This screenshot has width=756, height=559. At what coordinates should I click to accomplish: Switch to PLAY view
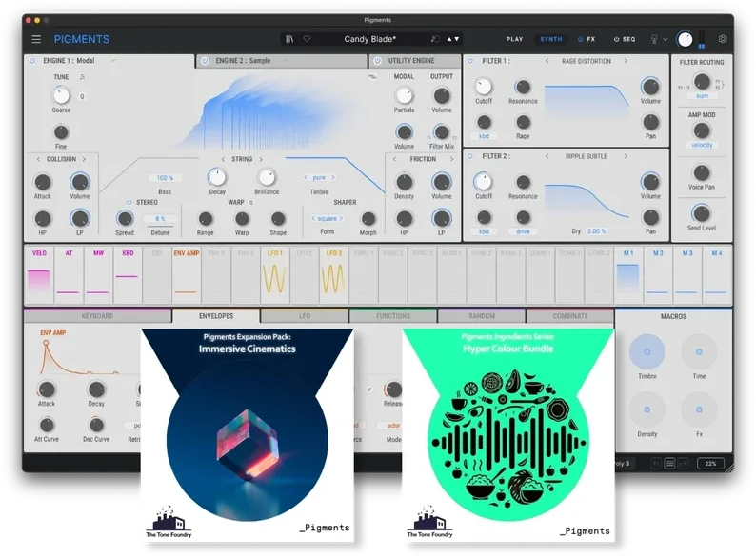(514, 39)
